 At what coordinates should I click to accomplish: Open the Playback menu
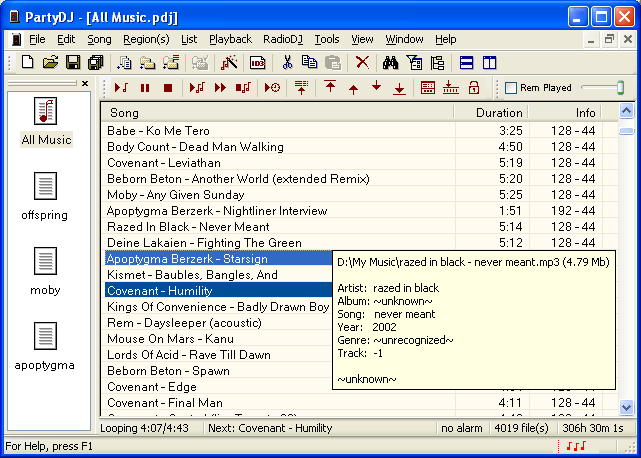tap(231, 39)
